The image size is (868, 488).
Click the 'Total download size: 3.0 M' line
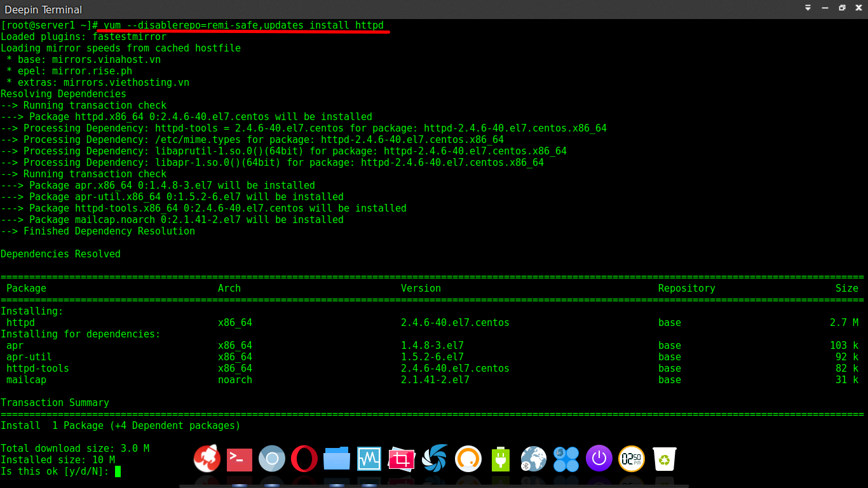75,449
